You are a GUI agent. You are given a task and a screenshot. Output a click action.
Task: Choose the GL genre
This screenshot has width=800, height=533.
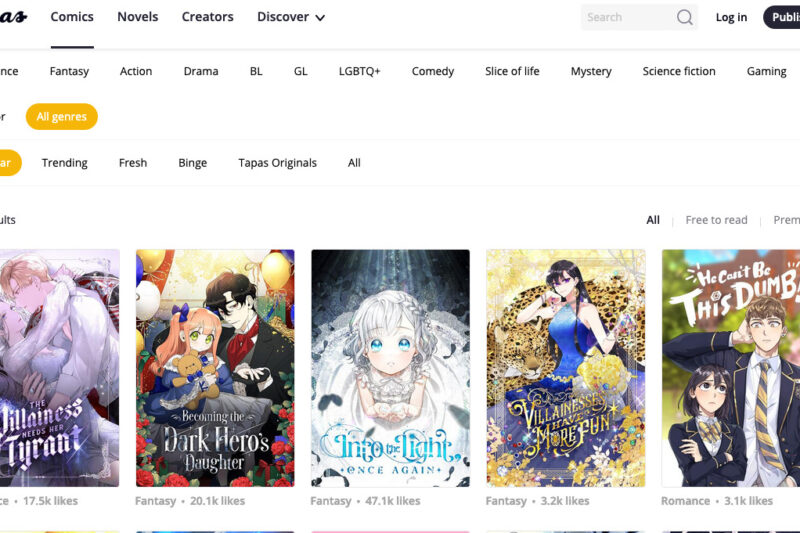coord(301,71)
